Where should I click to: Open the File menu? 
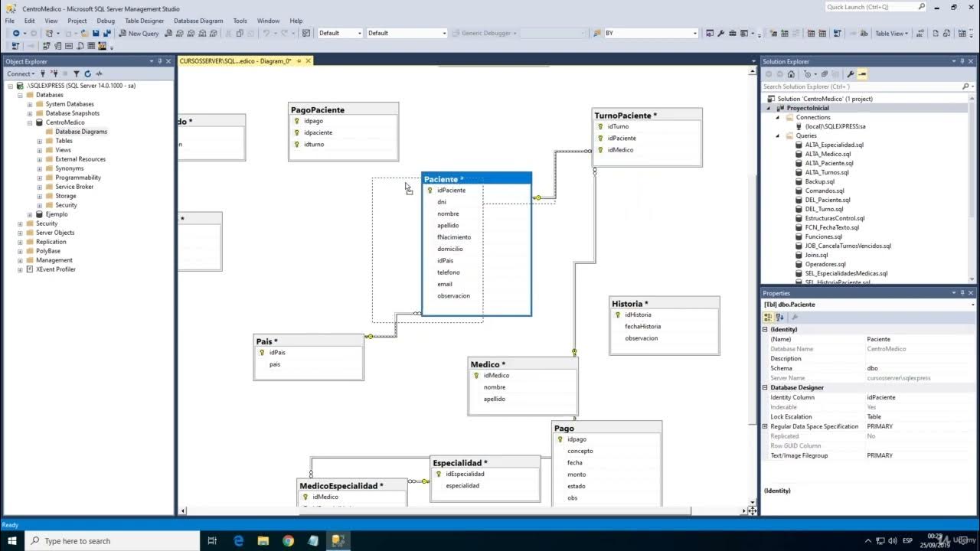pyautogui.click(x=9, y=21)
